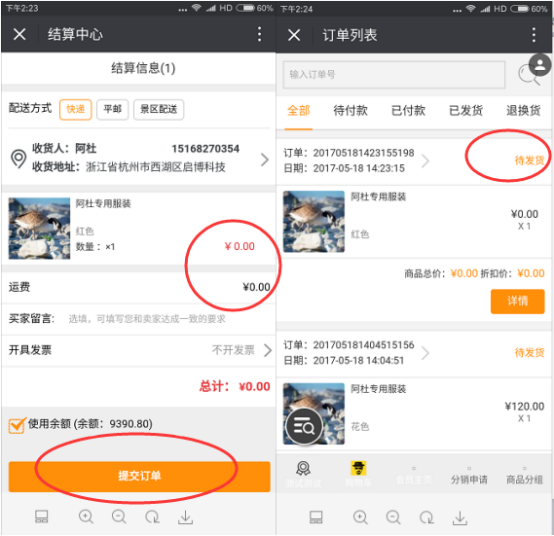The width and height of the screenshot is (554, 536).
Task: Expand shipping address chevron
Action: (265, 160)
